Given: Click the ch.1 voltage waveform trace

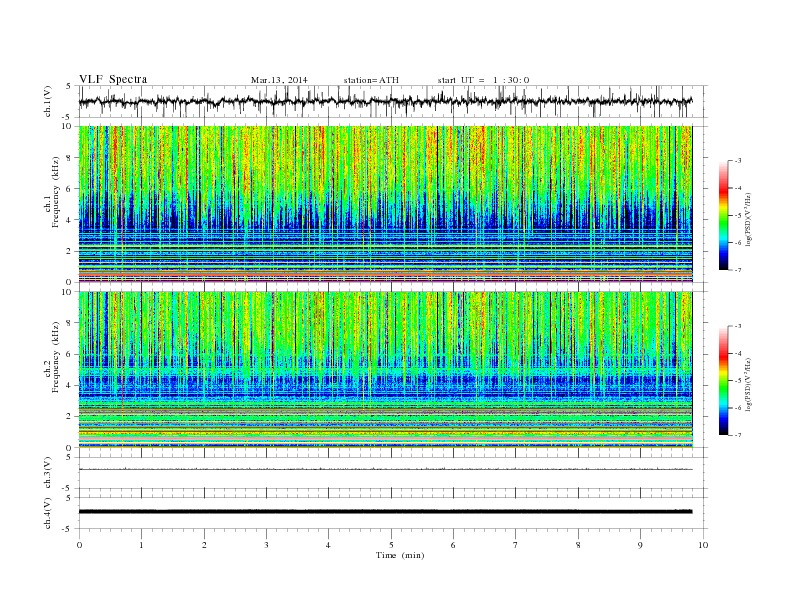Looking at the screenshot, I should [x=385, y=101].
